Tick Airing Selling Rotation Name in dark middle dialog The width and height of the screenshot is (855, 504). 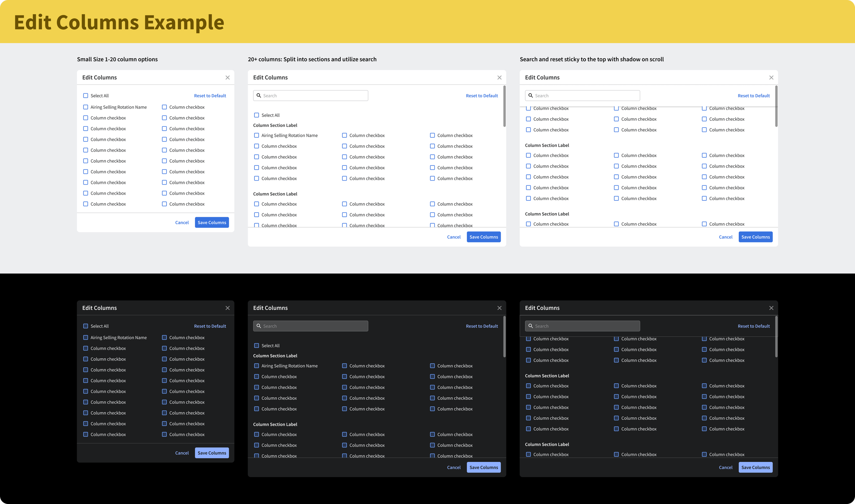click(256, 366)
